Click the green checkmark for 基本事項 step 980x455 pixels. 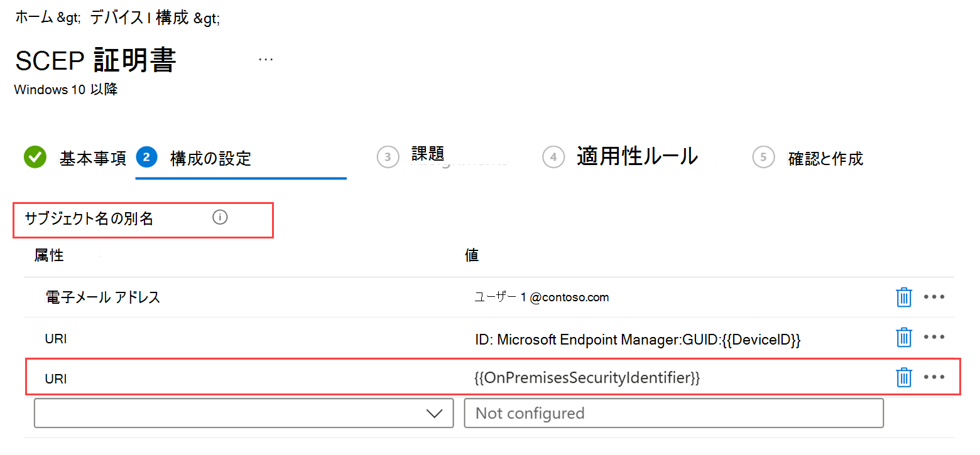click(x=35, y=157)
